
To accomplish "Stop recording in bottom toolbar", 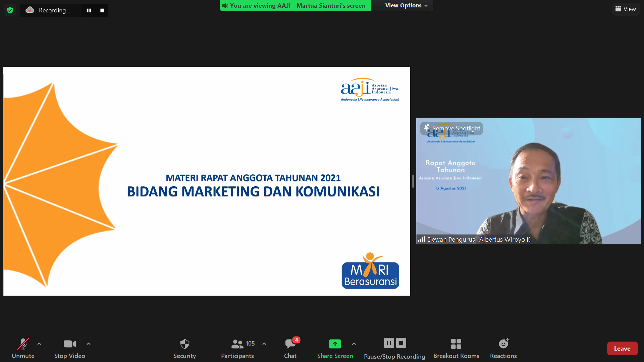I will (401, 343).
